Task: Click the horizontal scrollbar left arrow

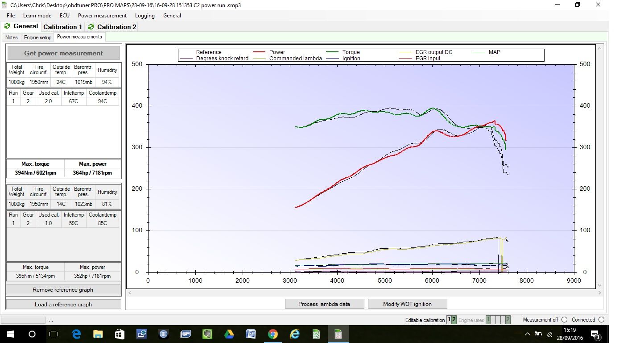Action: pyautogui.click(x=130, y=293)
